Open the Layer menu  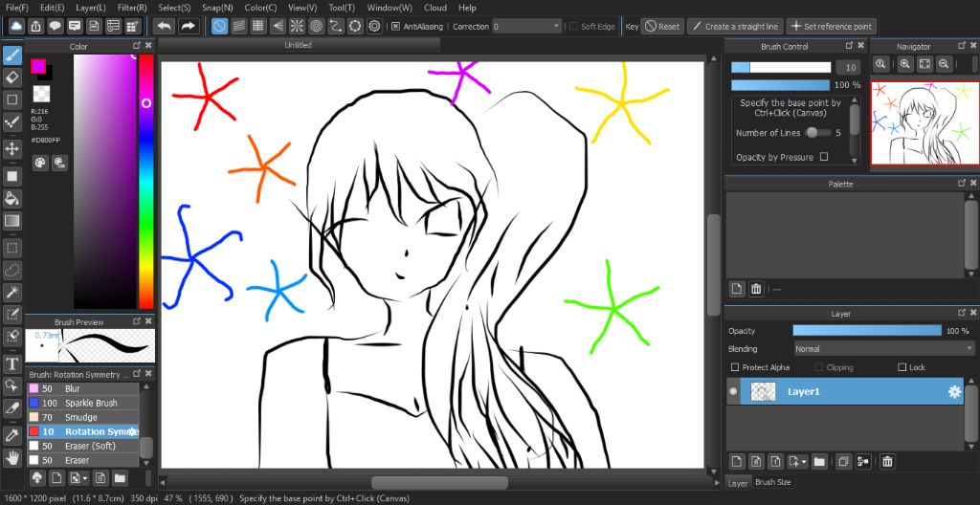click(x=91, y=8)
